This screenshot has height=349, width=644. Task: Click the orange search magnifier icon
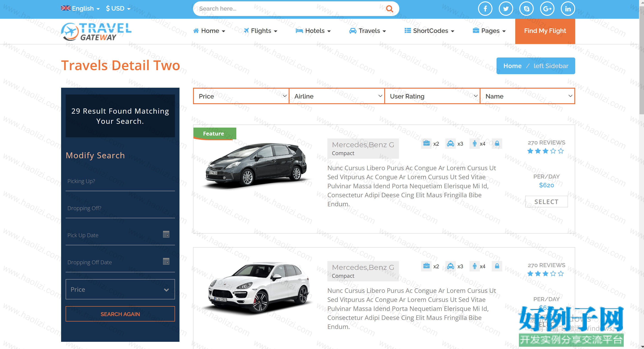389,9
